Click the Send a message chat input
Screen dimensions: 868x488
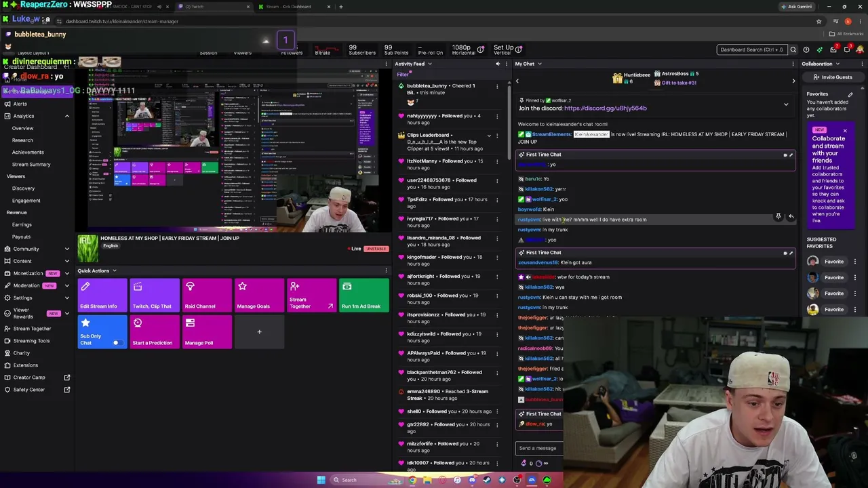(538, 448)
